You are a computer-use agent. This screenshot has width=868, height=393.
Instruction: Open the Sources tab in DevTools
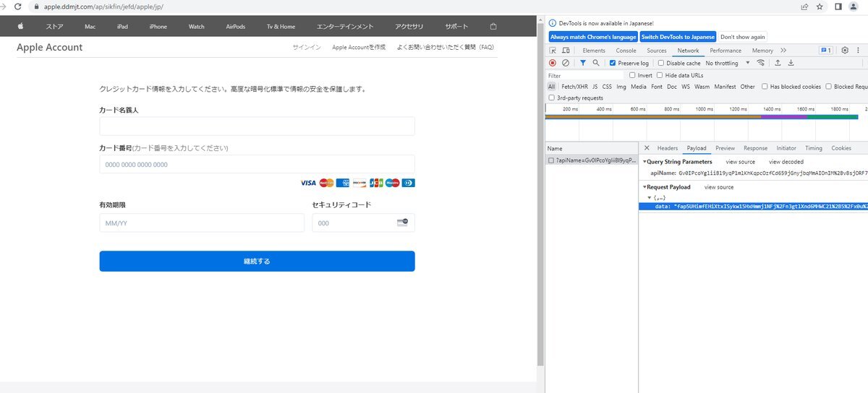click(x=657, y=51)
